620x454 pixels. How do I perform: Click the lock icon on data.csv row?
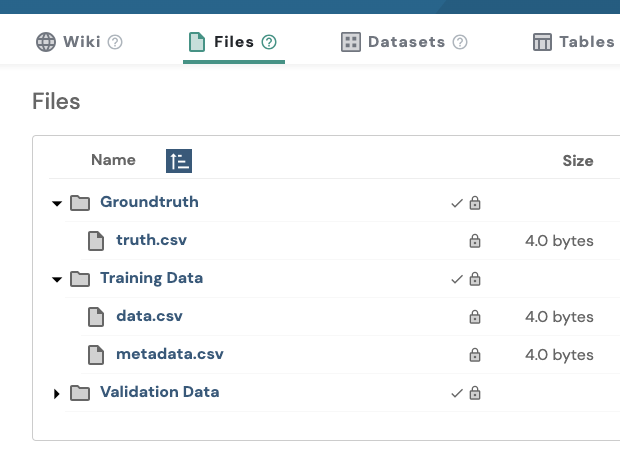click(475, 317)
